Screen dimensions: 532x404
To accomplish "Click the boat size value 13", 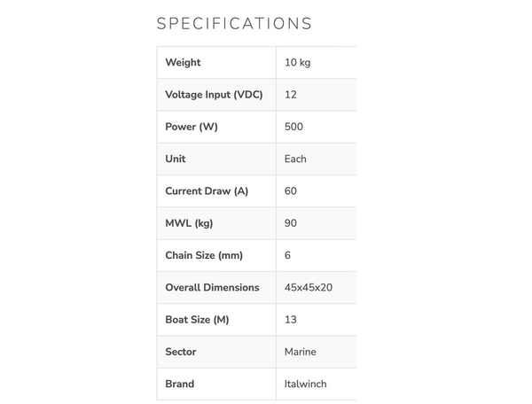I will (x=291, y=320).
